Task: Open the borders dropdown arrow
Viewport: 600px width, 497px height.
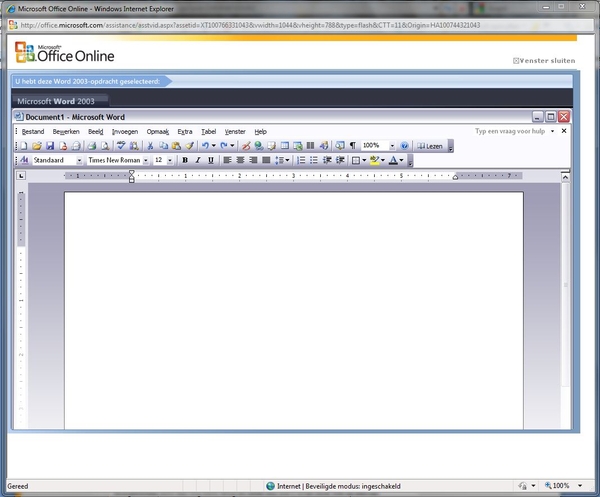Action: (364, 160)
